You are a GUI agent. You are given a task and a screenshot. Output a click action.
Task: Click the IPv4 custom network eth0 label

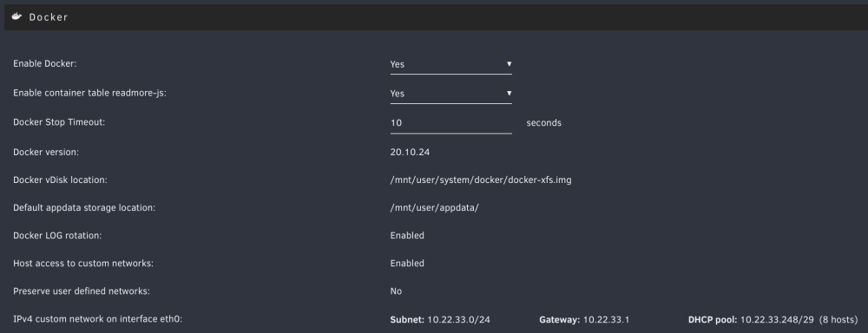(97, 319)
